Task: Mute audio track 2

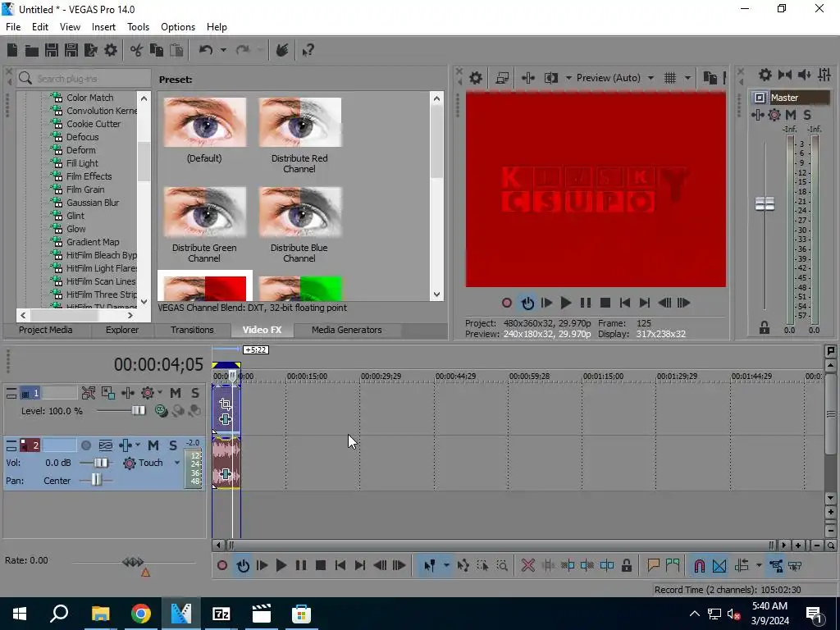Action: pyautogui.click(x=153, y=445)
